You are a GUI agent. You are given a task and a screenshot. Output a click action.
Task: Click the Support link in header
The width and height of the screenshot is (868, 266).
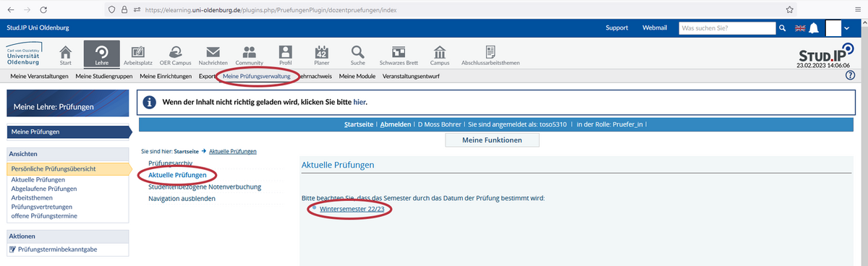click(616, 27)
